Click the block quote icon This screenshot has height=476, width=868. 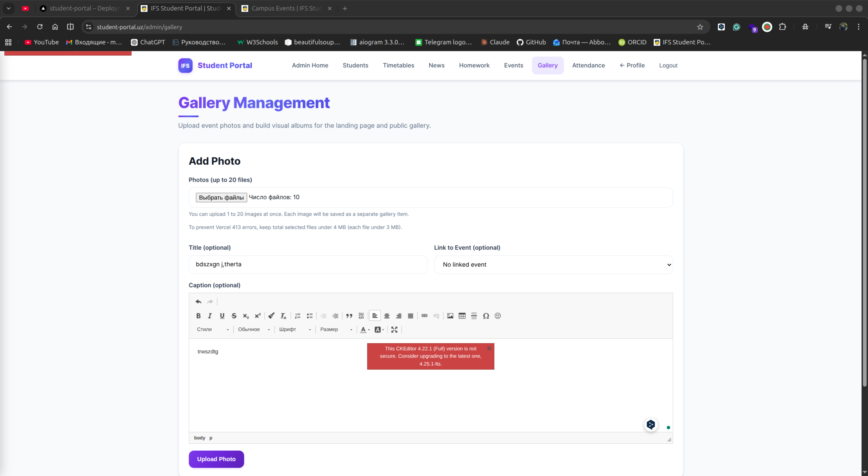tap(349, 316)
